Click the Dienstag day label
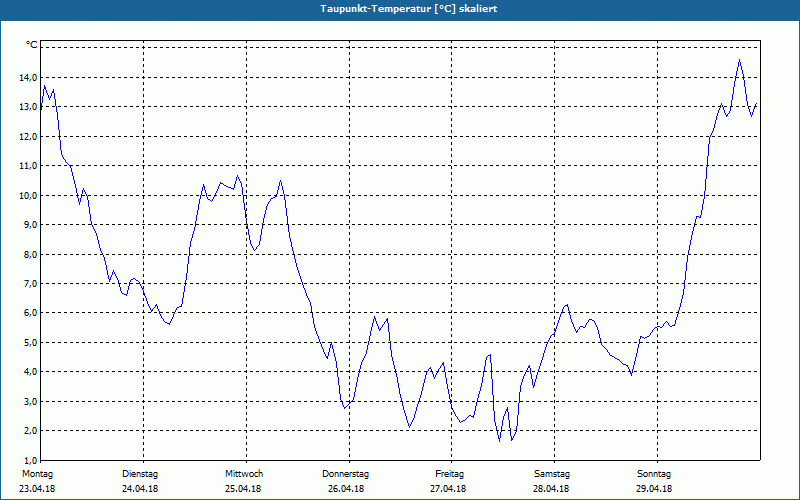The image size is (800, 500). pos(140,474)
